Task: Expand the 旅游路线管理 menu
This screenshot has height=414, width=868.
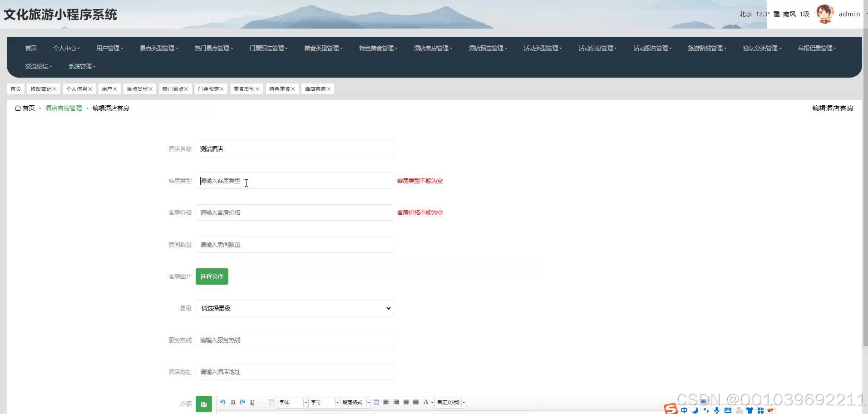Action: [x=707, y=48]
